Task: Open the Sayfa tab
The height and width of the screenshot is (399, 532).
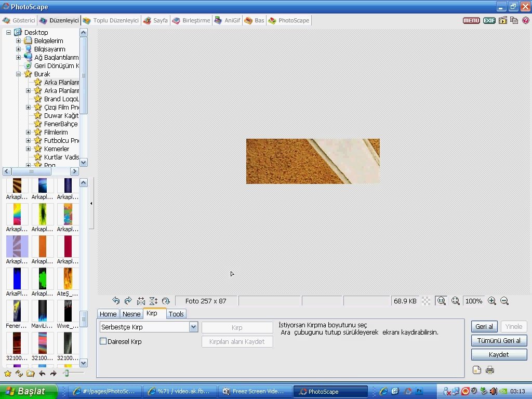Action: tap(156, 20)
